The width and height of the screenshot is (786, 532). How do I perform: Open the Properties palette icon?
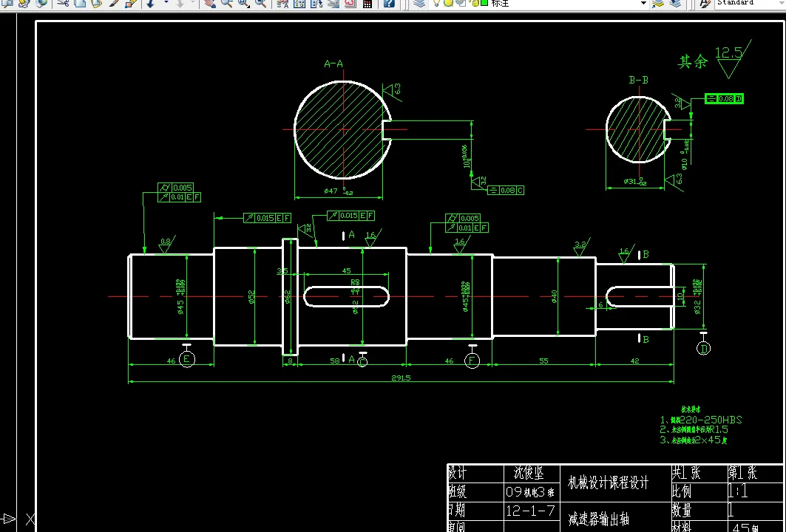(x=282, y=4)
